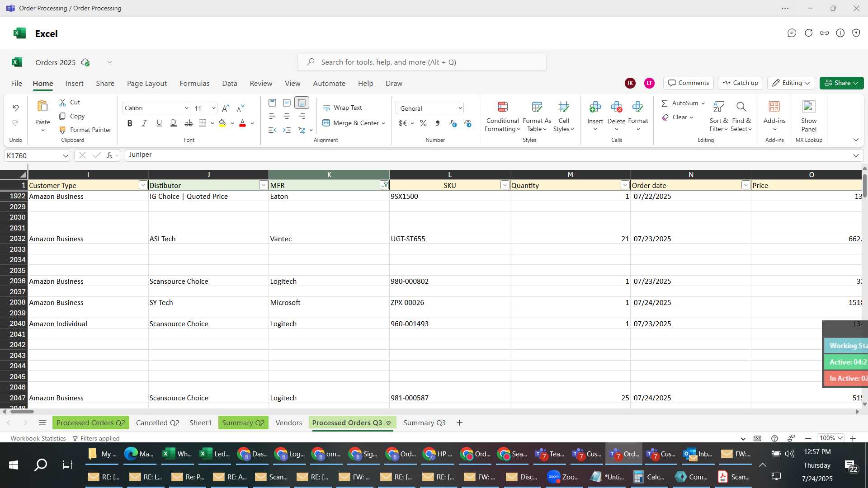868x488 pixels.
Task: Click the Search for tools input field
Action: (x=421, y=62)
